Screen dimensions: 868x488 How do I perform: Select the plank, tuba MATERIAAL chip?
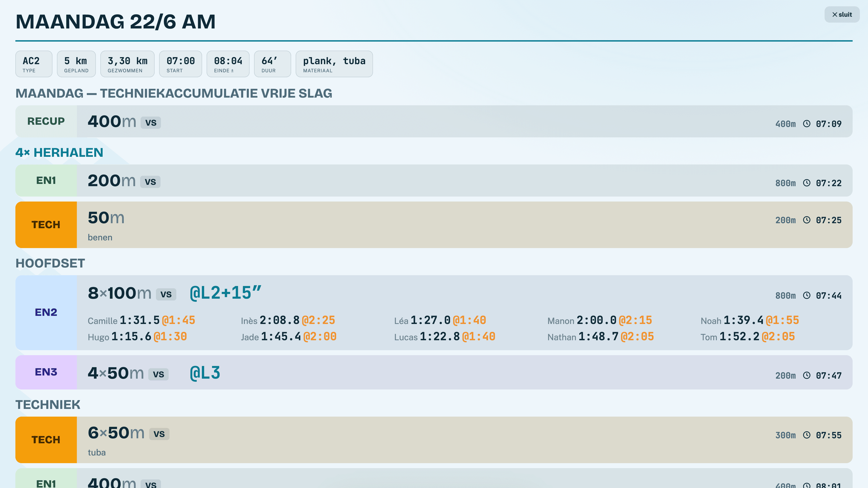pyautogui.click(x=334, y=64)
